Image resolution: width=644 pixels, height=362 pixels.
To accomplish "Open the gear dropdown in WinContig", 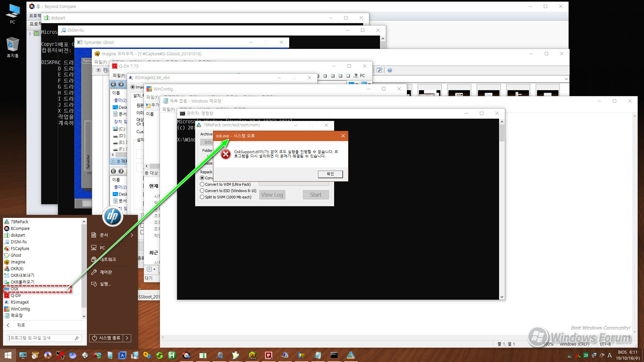I will tap(151, 269).
